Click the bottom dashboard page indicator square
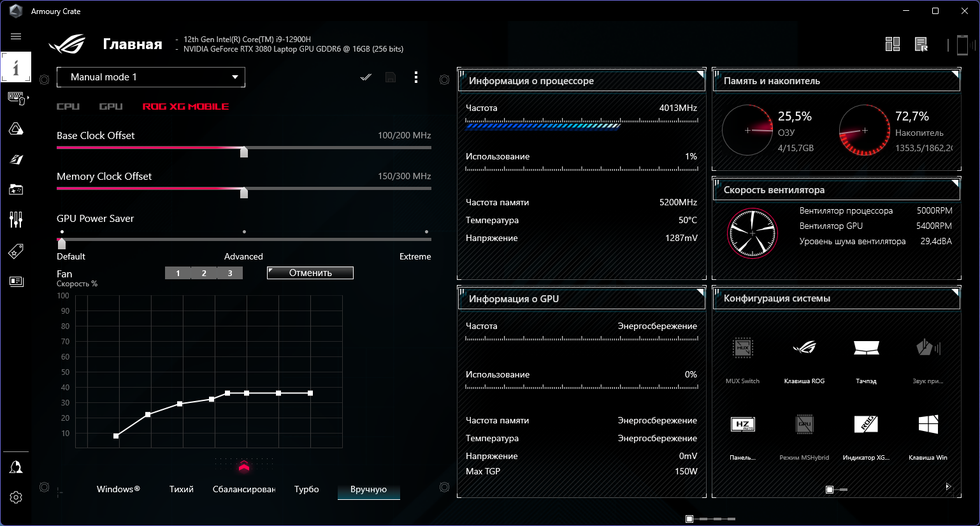The width and height of the screenshot is (980, 526). pos(689,519)
